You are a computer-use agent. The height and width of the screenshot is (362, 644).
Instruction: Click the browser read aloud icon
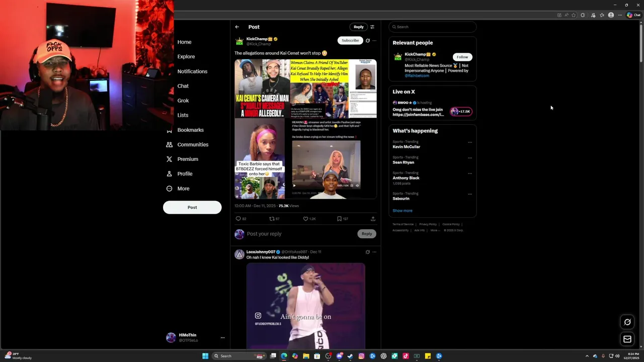(x=566, y=15)
